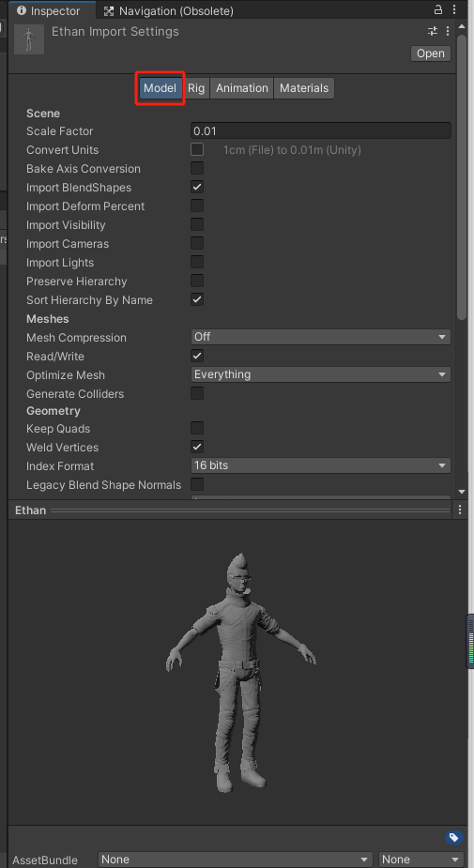Image resolution: width=474 pixels, height=868 pixels.
Task: Select the Model tab
Action: pos(160,88)
